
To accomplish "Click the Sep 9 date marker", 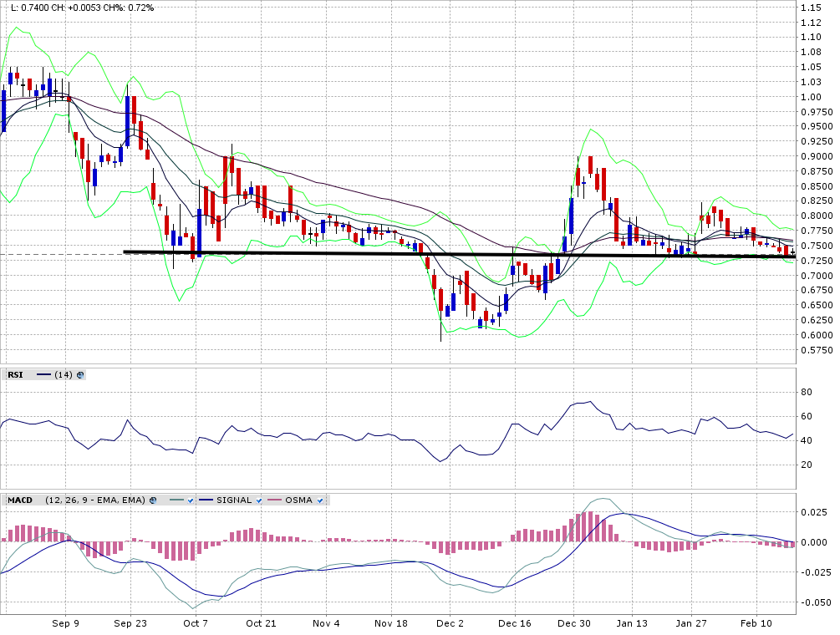I will click(65, 623).
